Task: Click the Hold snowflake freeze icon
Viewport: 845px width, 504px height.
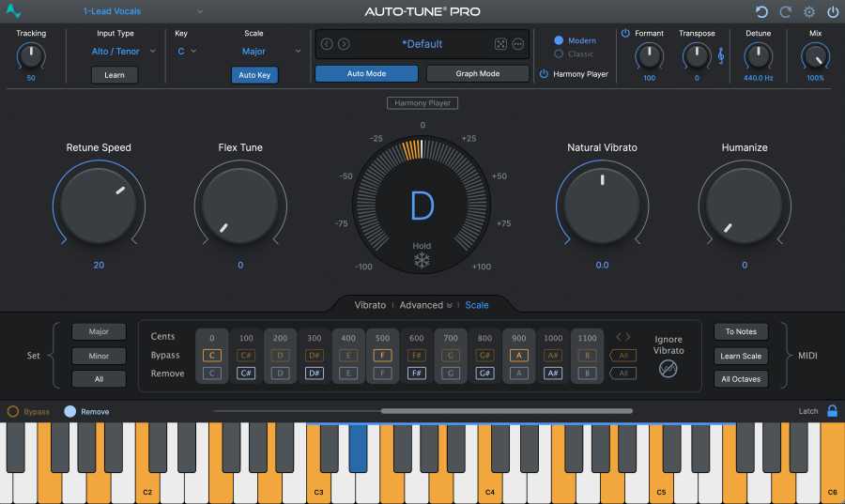Action: point(422,261)
